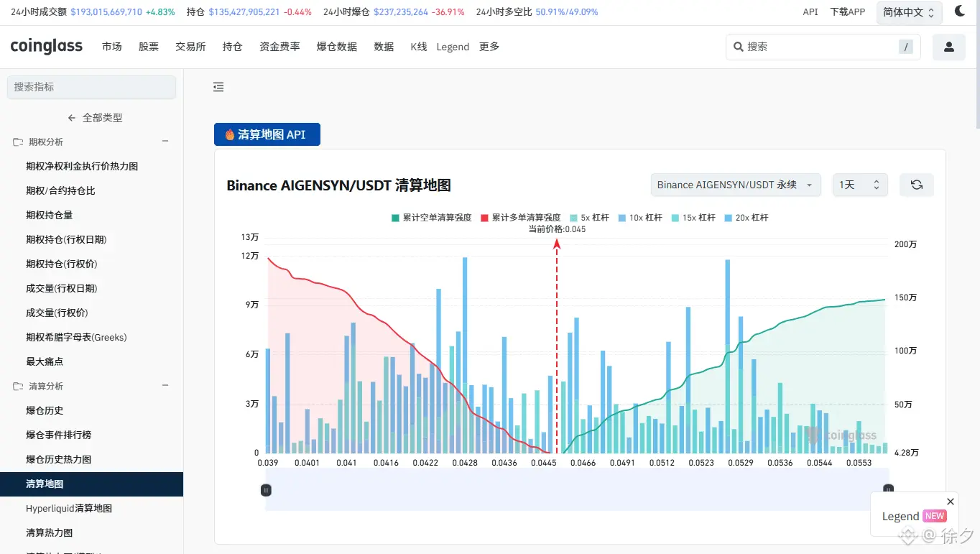Open the 股票 nav menu

click(149, 47)
